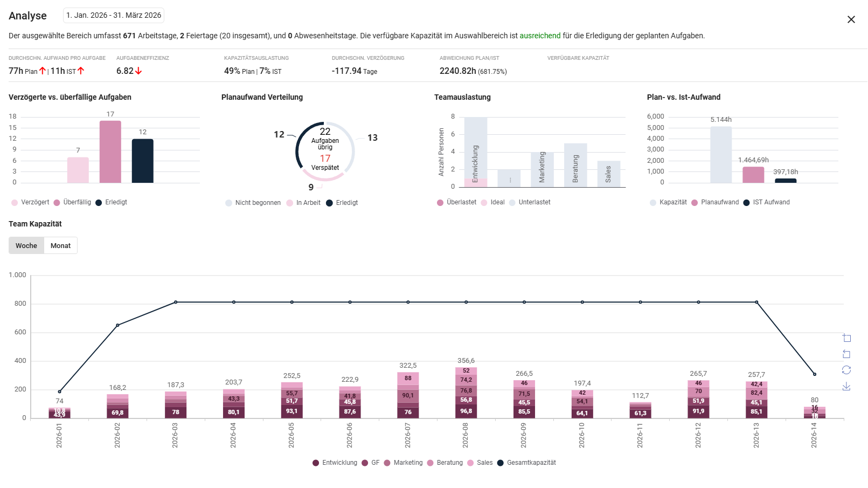The width and height of the screenshot is (868, 488).
Task: Expand the truncated team bar labeled with dots
Action: point(509,179)
